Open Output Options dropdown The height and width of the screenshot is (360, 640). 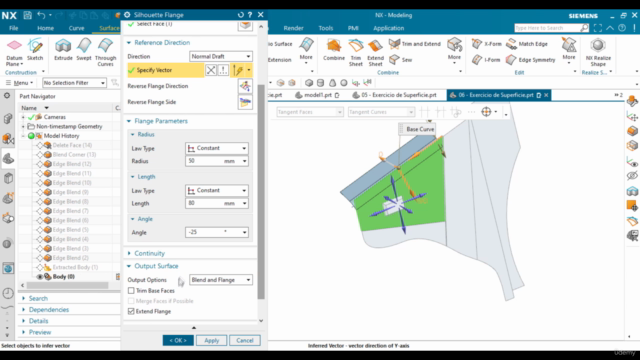pyautogui.click(x=221, y=280)
